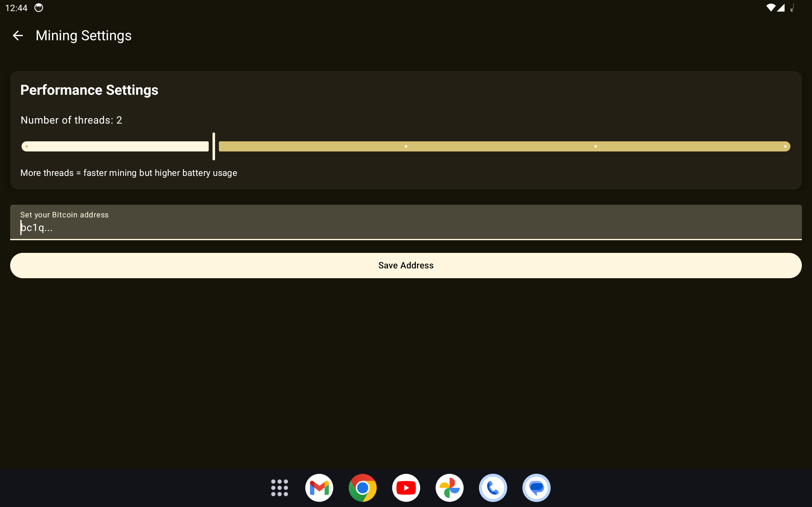Focus the Bitcoin address input field

406,227
